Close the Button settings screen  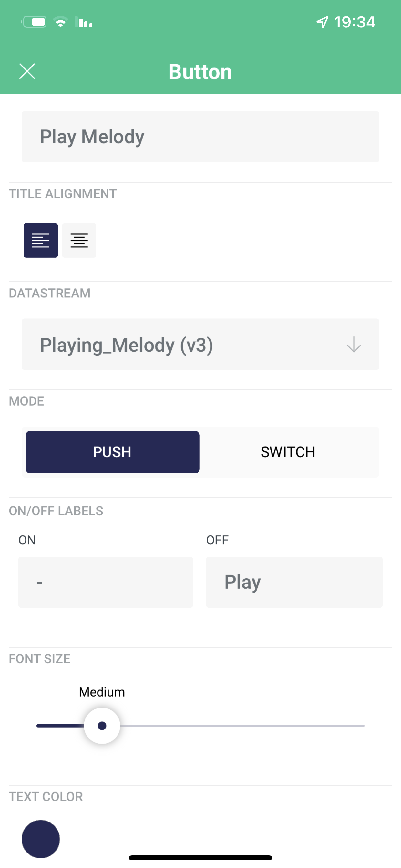pyautogui.click(x=27, y=71)
